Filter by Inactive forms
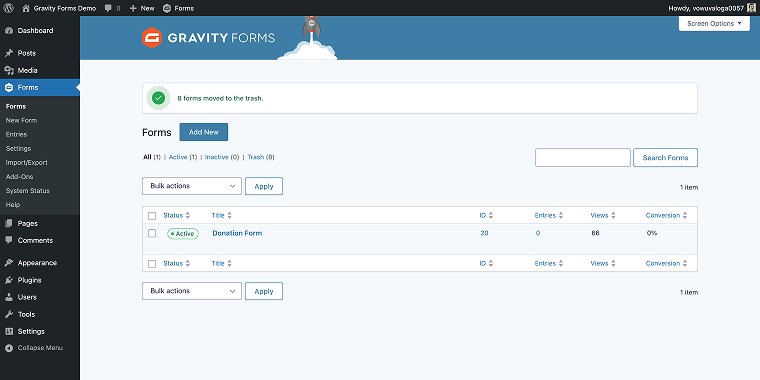 (x=217, y=157)
